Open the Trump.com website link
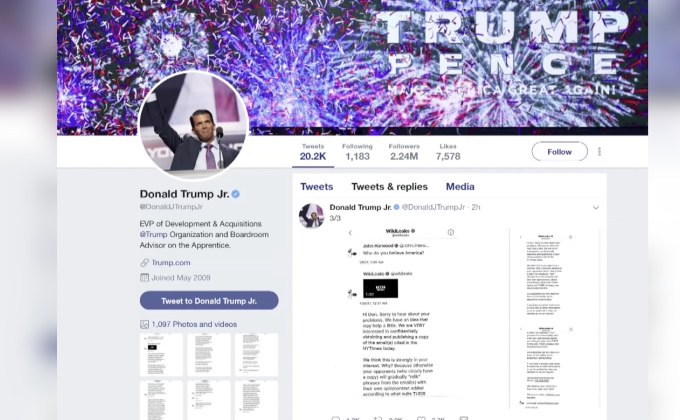The image size is (680, 420). point(171,262)
